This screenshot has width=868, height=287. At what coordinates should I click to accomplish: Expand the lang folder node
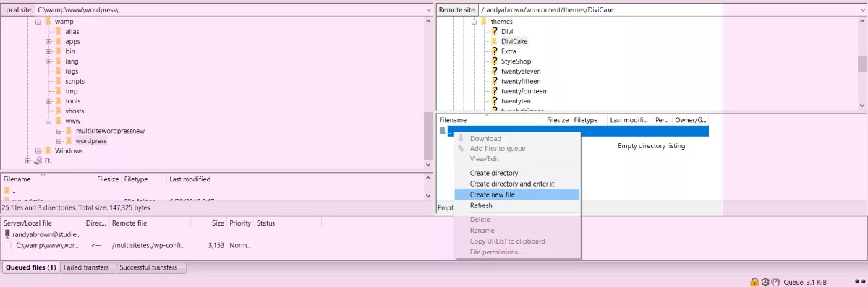(x=49, y=61)
